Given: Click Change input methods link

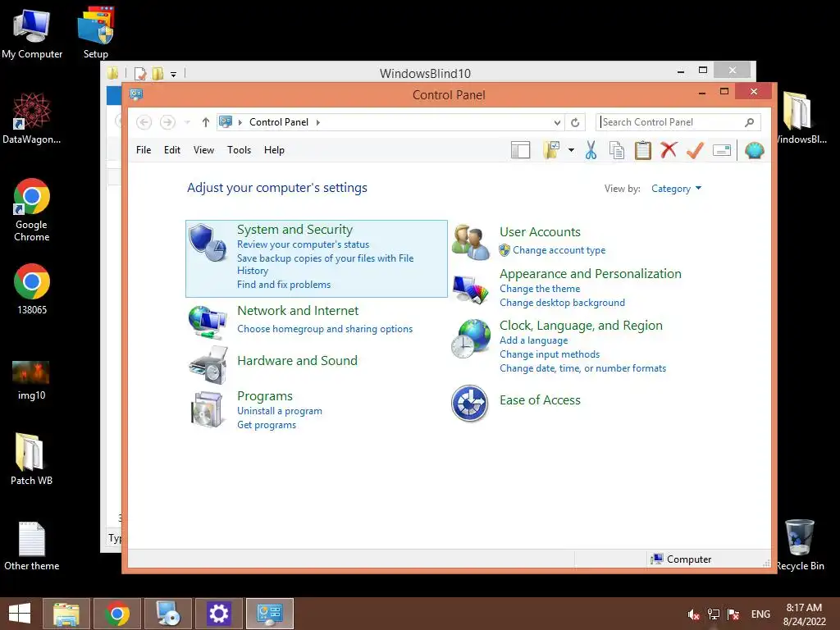Looking at the screenshot, I should [550, 354].
